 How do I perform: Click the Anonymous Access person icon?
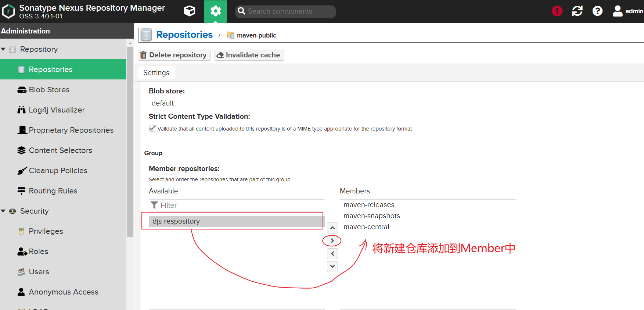[21, 292]
